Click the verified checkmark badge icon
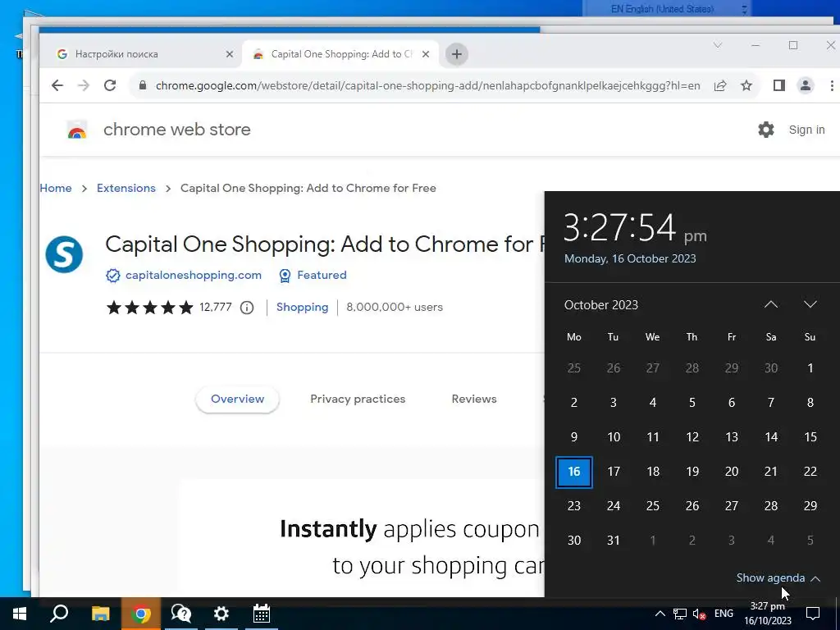 112,276
